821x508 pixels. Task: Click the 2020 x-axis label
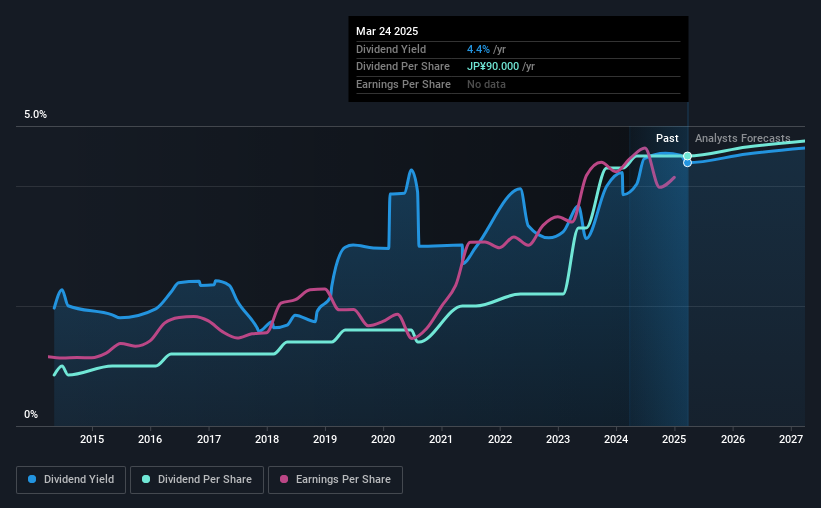click(383, 439)
